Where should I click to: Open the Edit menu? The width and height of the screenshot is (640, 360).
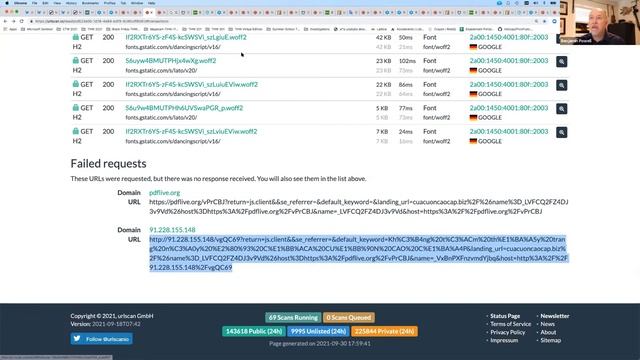(x=45, y=3)
